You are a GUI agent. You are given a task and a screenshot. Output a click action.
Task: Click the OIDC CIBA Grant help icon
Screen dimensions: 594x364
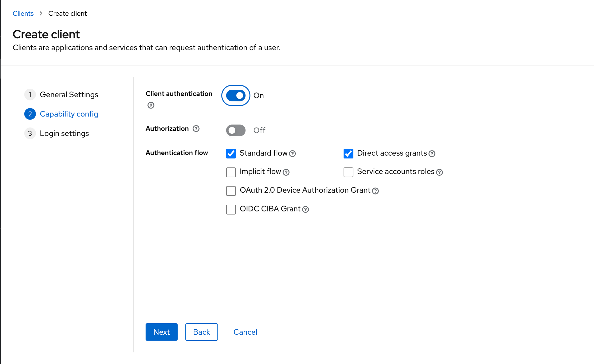pos(306,209)
